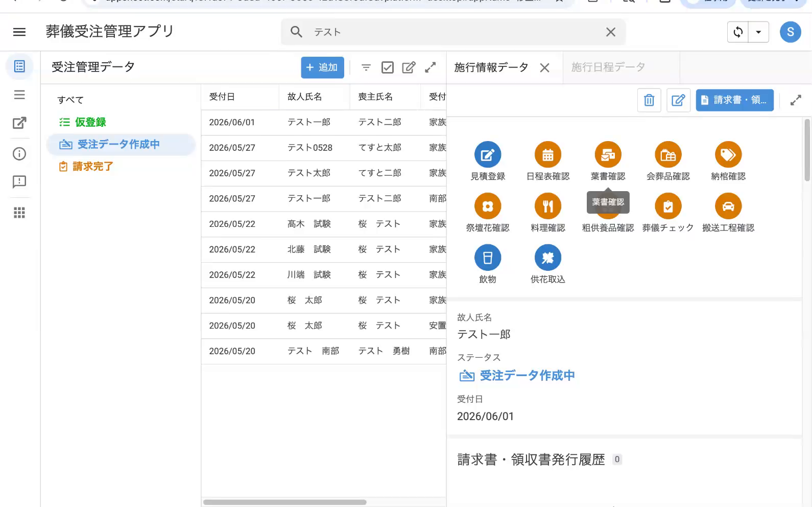Click the edit icon in 受注管理データ toolbar
Screen dimensions: 812x507
pyautogui.click(x=409, y=67)
